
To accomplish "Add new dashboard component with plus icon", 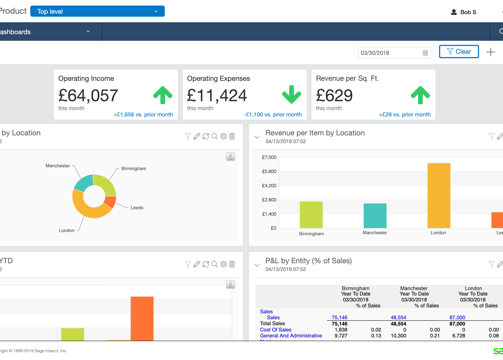I will pos(490,52).
